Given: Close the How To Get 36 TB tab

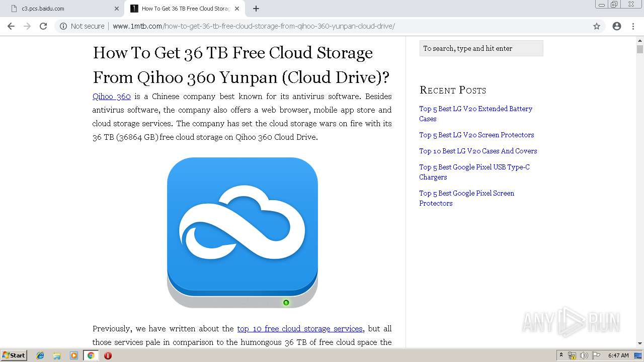Looking at the screenshot, I should click(x=237, y=9).
